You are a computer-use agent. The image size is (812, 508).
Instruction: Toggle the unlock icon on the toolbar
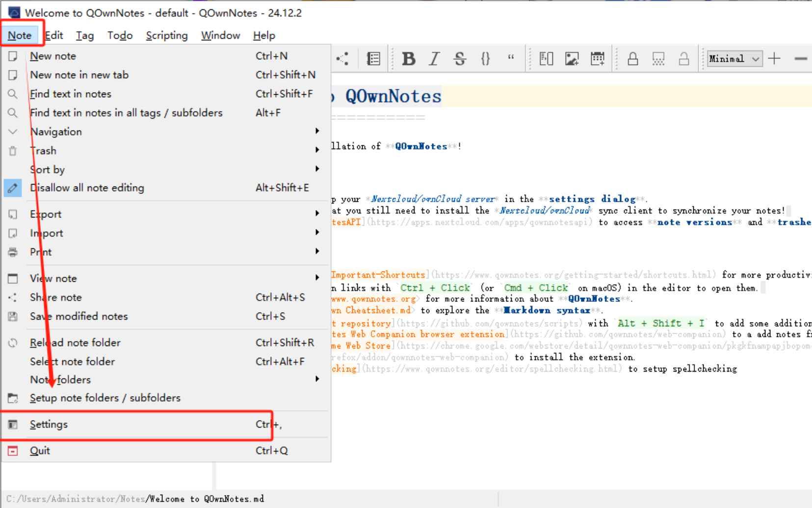[683, 58]
